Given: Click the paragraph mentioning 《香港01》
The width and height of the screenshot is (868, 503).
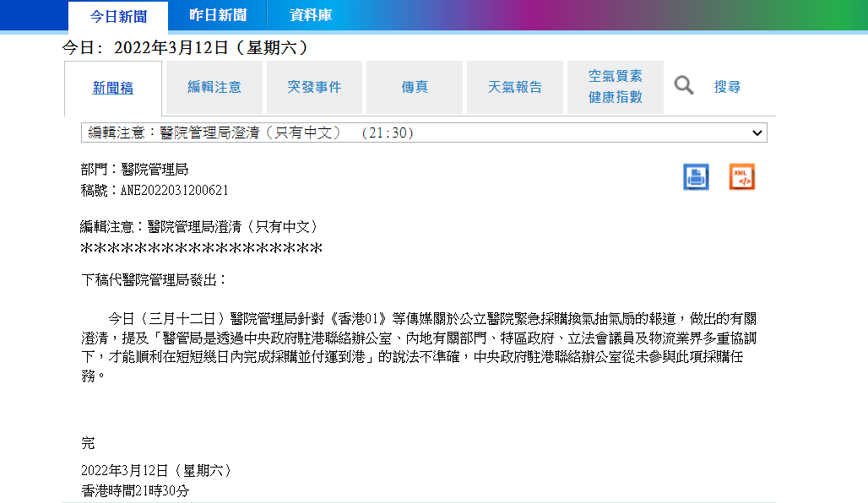Looking at the screenshot, I should point(419,347).
